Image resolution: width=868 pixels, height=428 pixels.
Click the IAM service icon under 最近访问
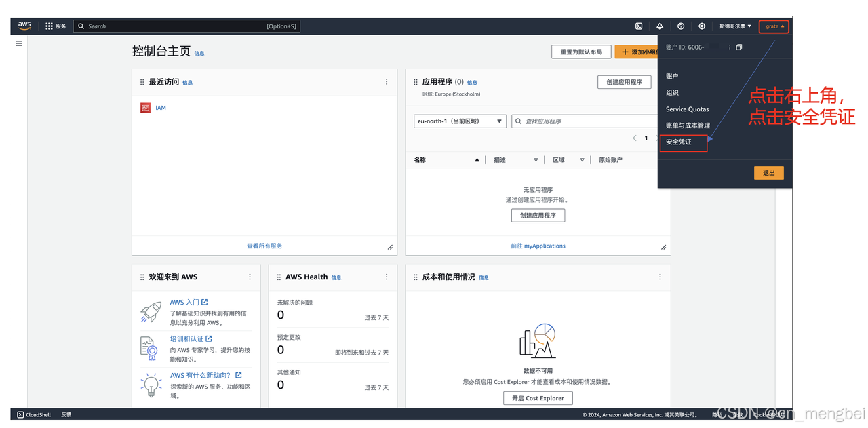click(x=144, y=107)
